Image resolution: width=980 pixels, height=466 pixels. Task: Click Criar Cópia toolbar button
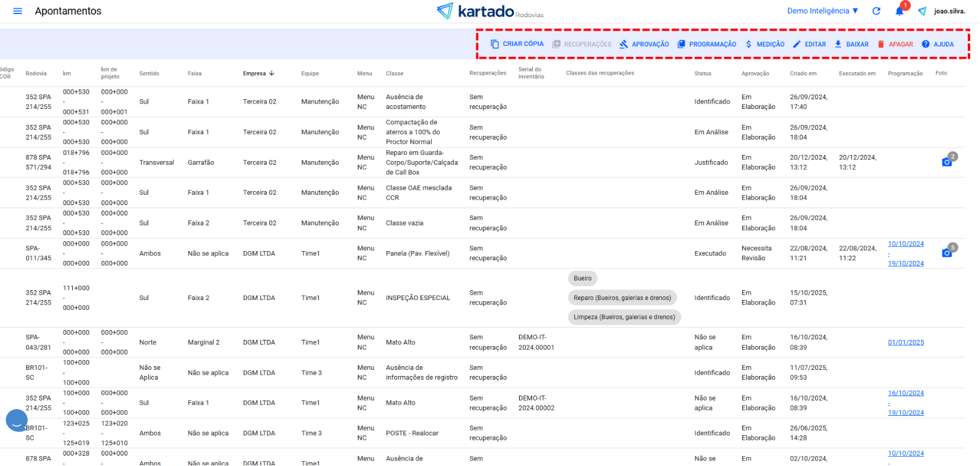pos(517,44)
